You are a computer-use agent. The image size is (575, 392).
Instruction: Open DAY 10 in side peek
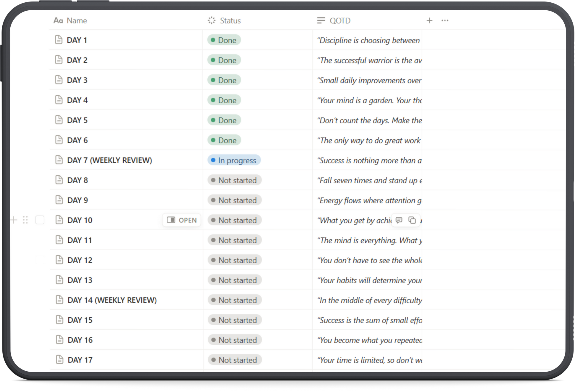point(182,220)
